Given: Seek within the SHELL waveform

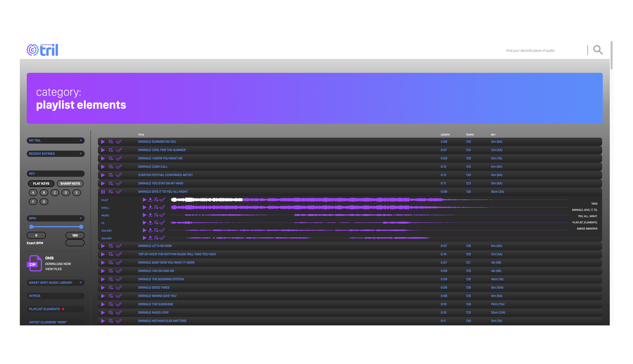Looking at the screenshot, I should pyautogui.click(x=368, y=207).
